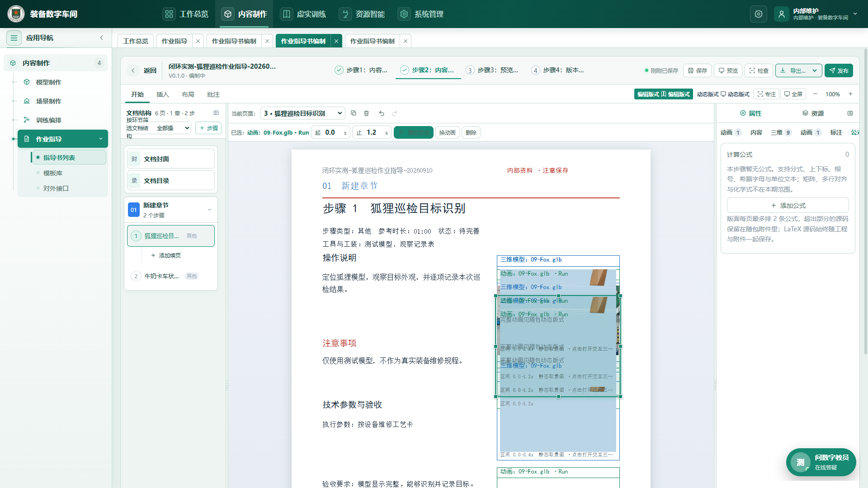Open the current page dropdown

click(x=303, y=113)
